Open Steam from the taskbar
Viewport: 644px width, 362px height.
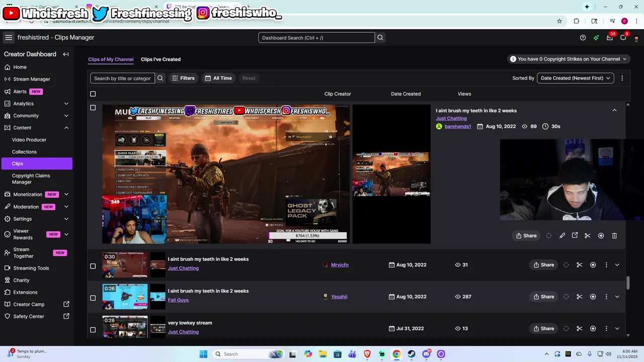(x=412, y=354)
